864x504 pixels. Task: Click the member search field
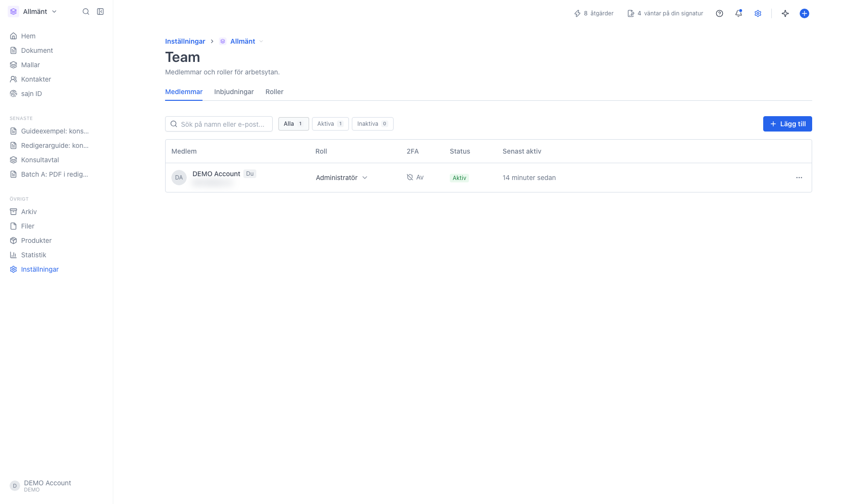click(219, 124)
